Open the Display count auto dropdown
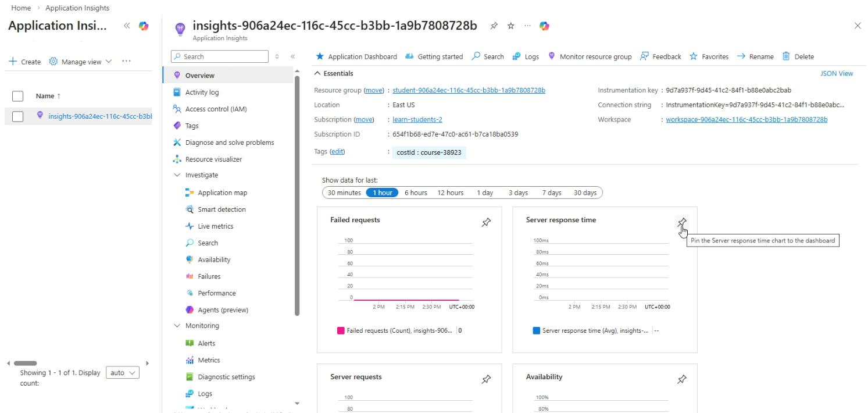This screenshot has height=413, width=868. pyautogui.click(x=123, y=373)
